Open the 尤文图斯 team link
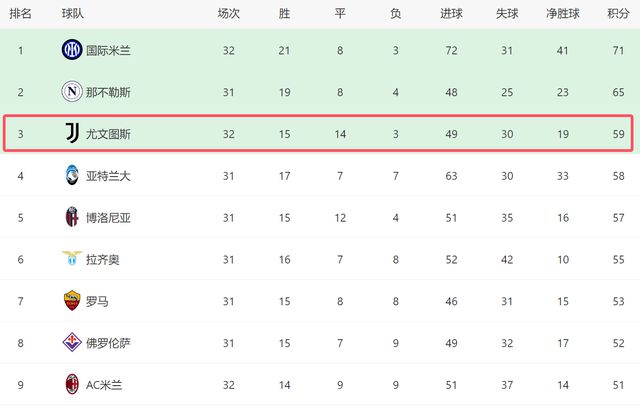This screenshot has width=640, height=407. 109,133
